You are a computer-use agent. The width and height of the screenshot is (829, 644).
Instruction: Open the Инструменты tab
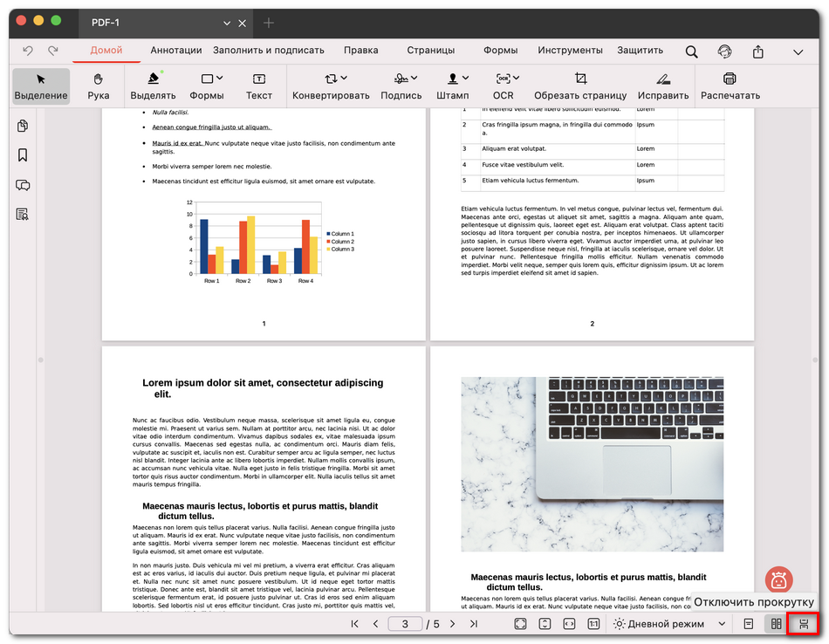pyautogui.click(x=570, y=51)
